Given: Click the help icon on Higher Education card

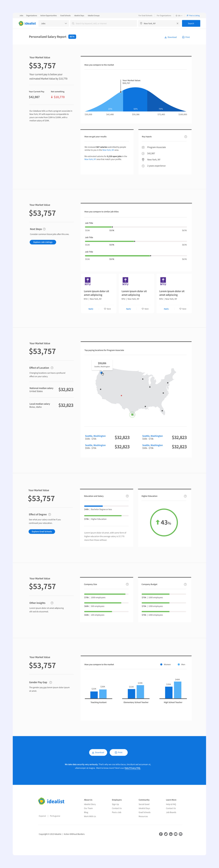Looking at the screenshot, I should tap(185, 496).
